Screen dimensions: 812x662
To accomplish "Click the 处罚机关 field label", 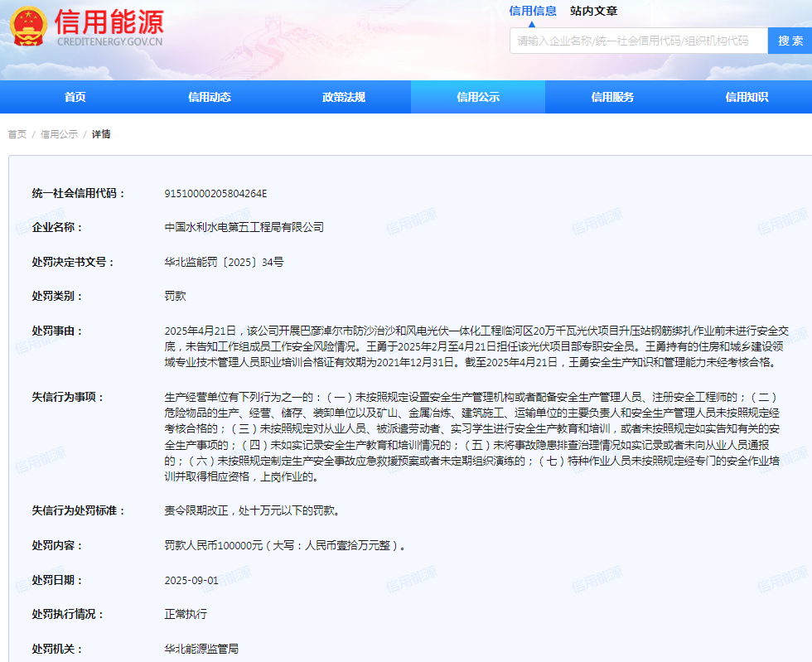I will (57, 649).
